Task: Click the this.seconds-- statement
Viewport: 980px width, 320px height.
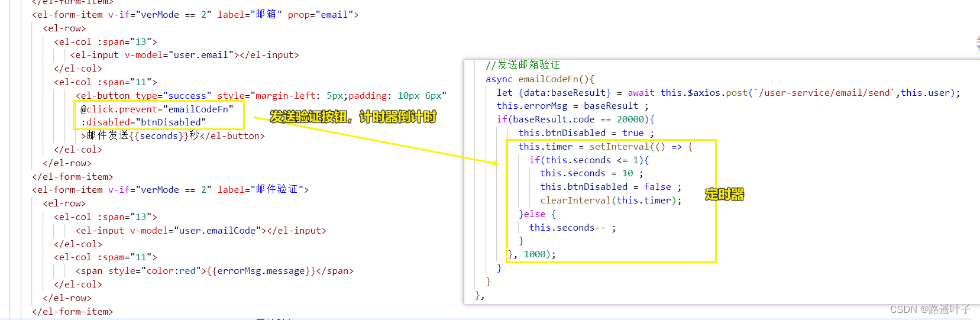Action: click(x=572, y=228)
